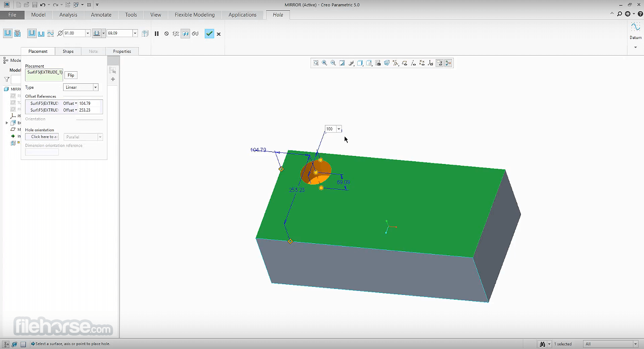Cancel the hole feature with X
Image resolution: width=644 pixels, height=349 pixels.
[x=219, y=34]
